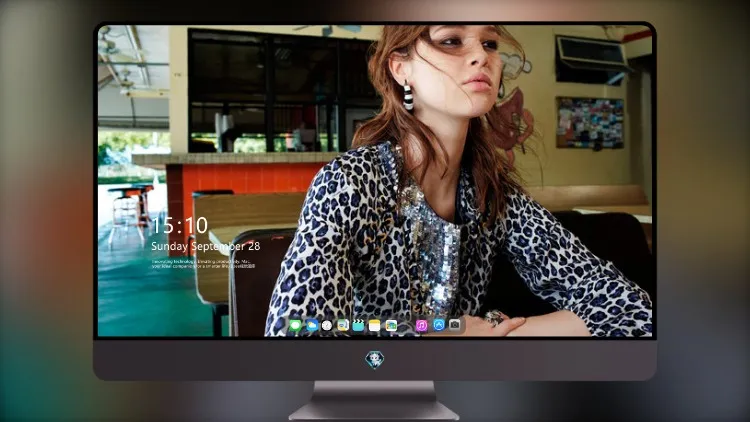Open the green Messages app in the dock
This screenshot has height=422, width=750.
(x=295, y=325)
